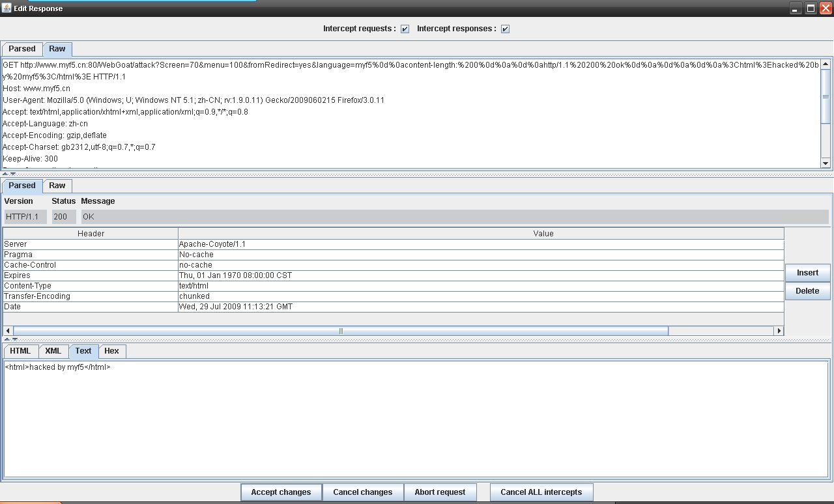
Task: Select the 'Expires' header cell
Action: [x=91, y=275]
